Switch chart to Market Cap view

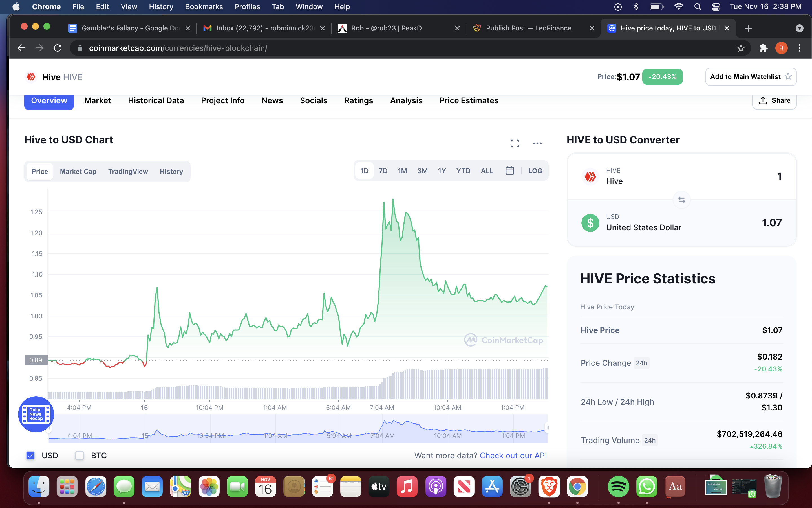[x=78, y=171]
